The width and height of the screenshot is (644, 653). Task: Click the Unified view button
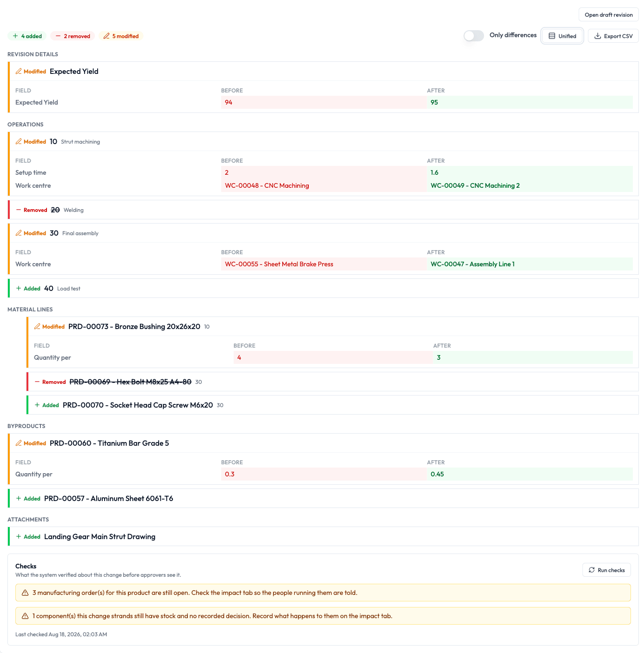[x=562, y=36]
